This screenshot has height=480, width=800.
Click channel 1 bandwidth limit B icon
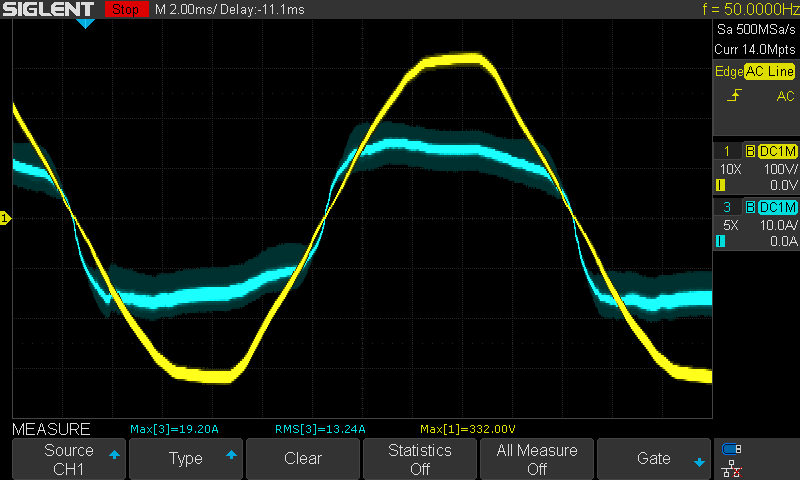pos(750,151)
